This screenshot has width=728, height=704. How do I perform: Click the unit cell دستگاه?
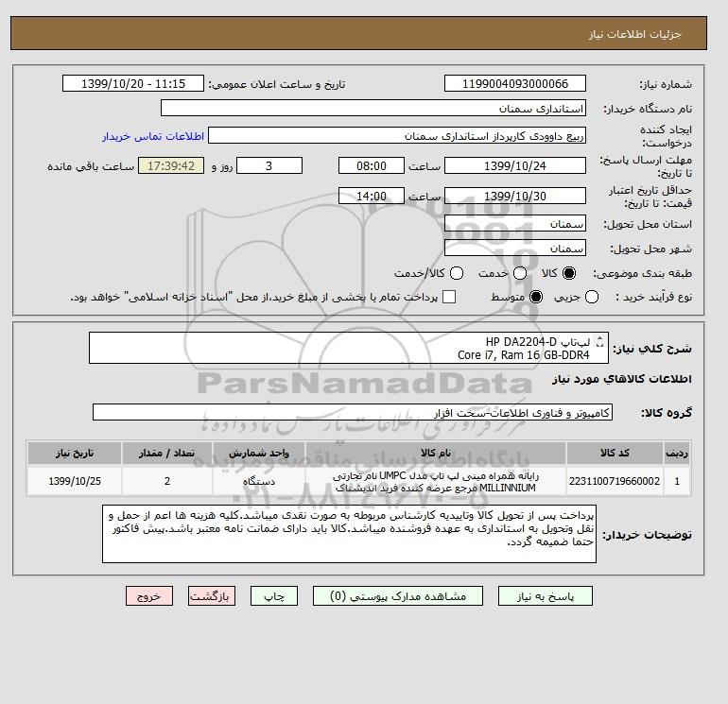[259, 481]
